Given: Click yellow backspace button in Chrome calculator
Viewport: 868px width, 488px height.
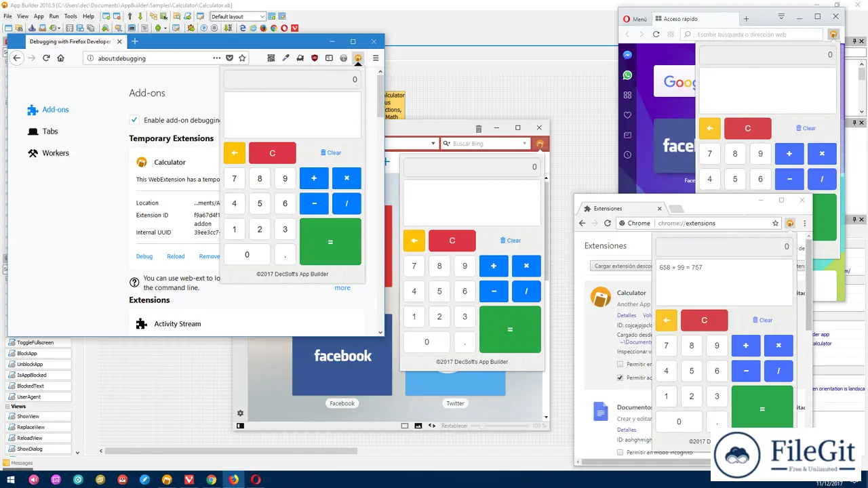Looking at the screenshot, I should click(x=666, y=321).
